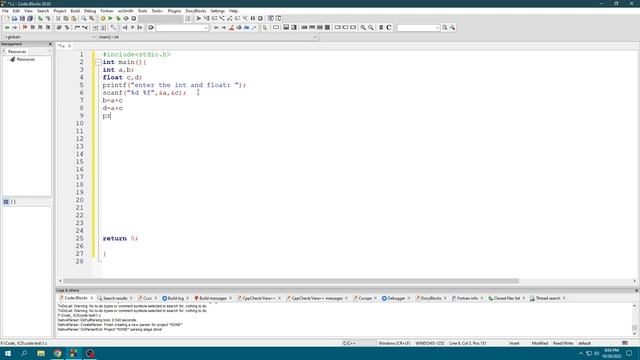Image resolution: width=640 pixels, height=360 pixels.
Task: Abort the build toolbar icon
Action: click(x=133, y=18)
